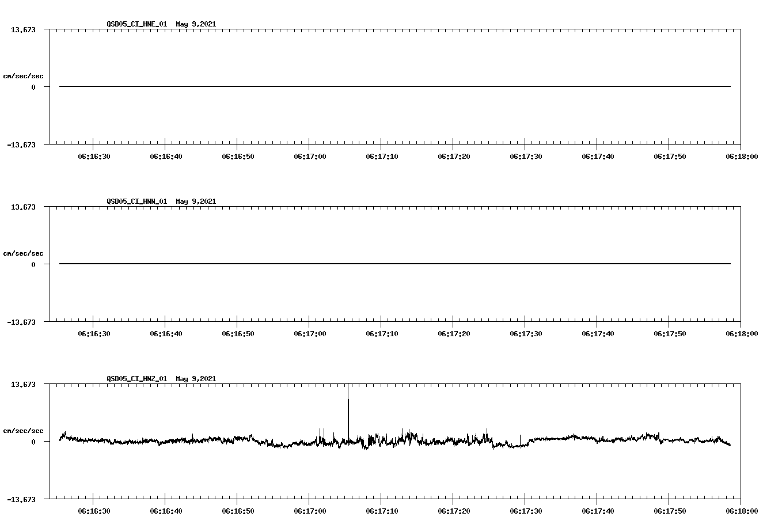Image resolution: width=782 pixels, height=532 pixels.
Task: Click the cm/sec/sec label of the bottom plot
Action: 22,430
